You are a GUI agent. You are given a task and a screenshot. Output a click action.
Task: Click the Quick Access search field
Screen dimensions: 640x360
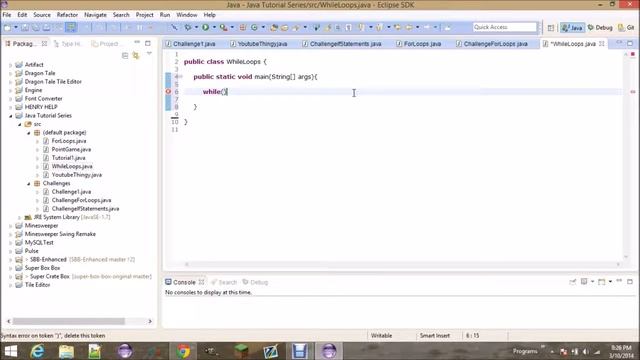505,27
